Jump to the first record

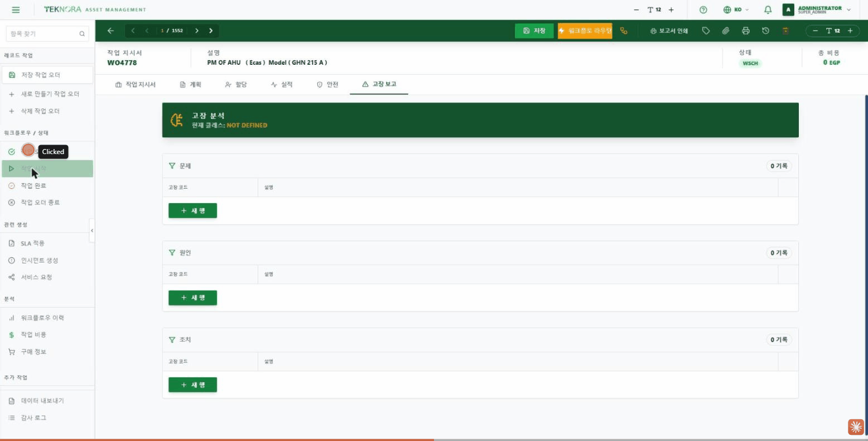click(133, 31)
